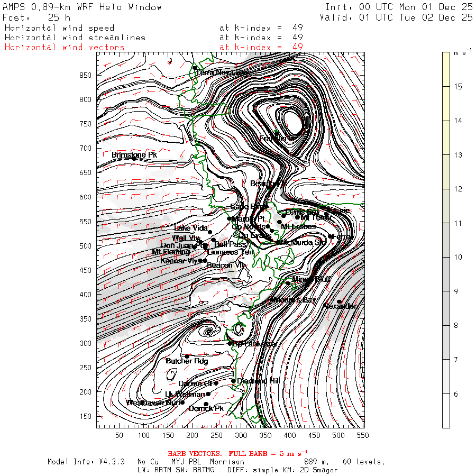Image resolution: width=476 pixels, height=476 pixels.
Task: Click the Lake Vida label
Action: tap(191, 228)
